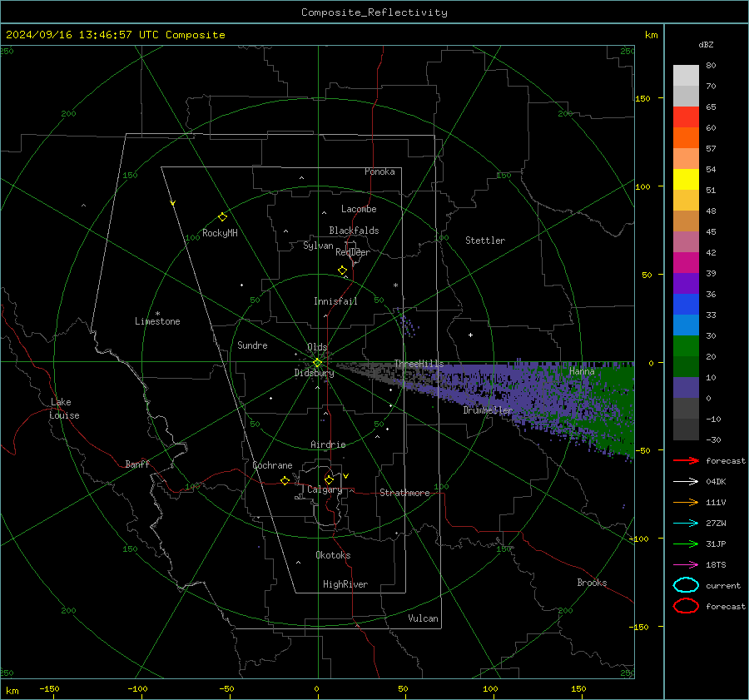Click the ThreeHills city label
Viewport: 749px width, 700px height.
(x=419, y=364)
